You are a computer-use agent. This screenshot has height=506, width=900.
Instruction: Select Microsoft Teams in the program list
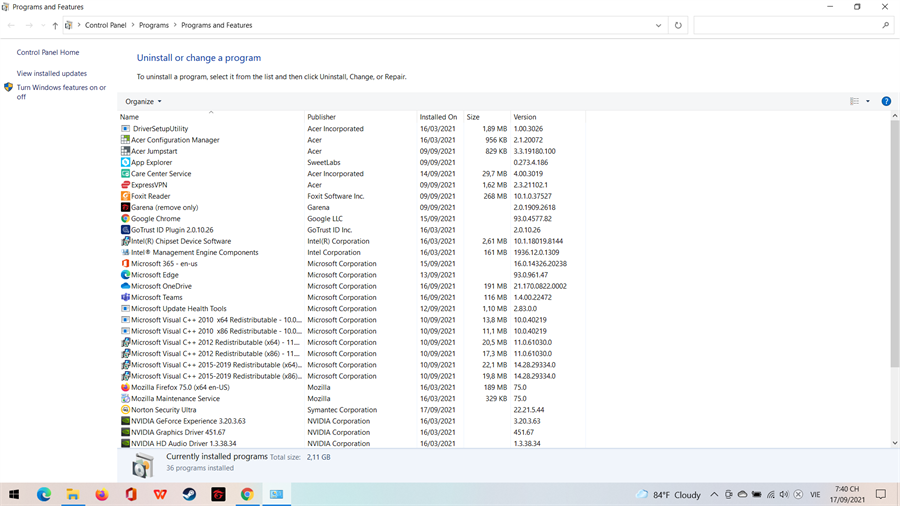tap(157, 297)
